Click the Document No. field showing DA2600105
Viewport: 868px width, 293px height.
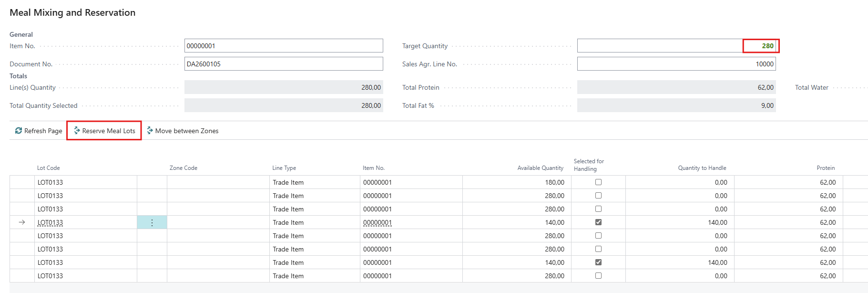click(x=284, y=64)
